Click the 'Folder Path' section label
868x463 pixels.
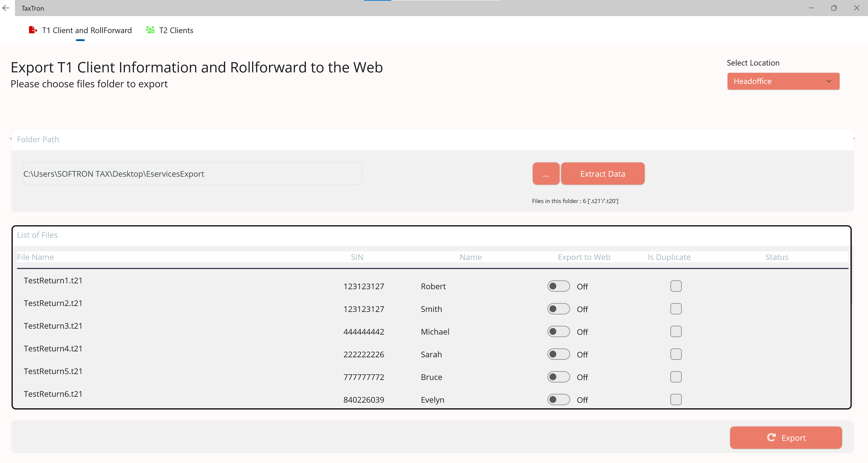tap(38, 139)
